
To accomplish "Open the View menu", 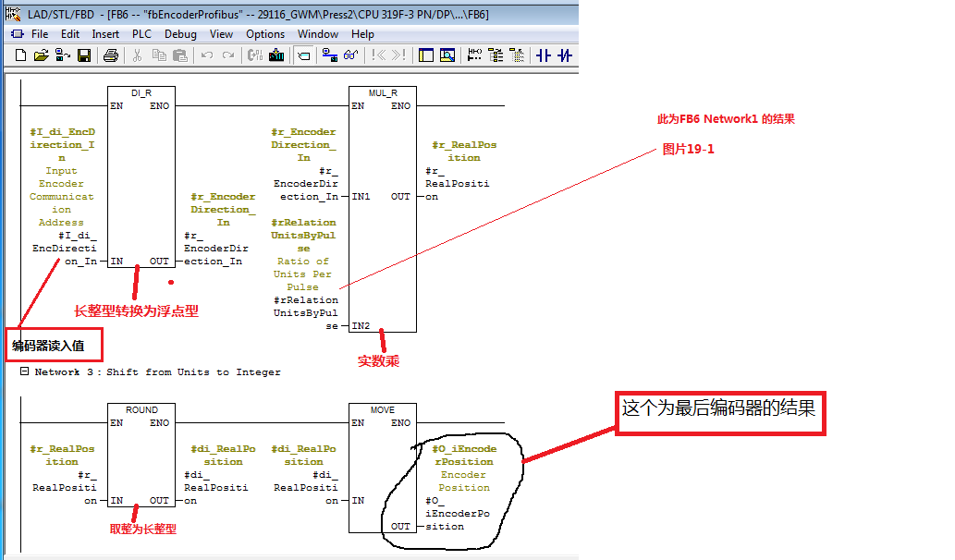I will 221,34.
